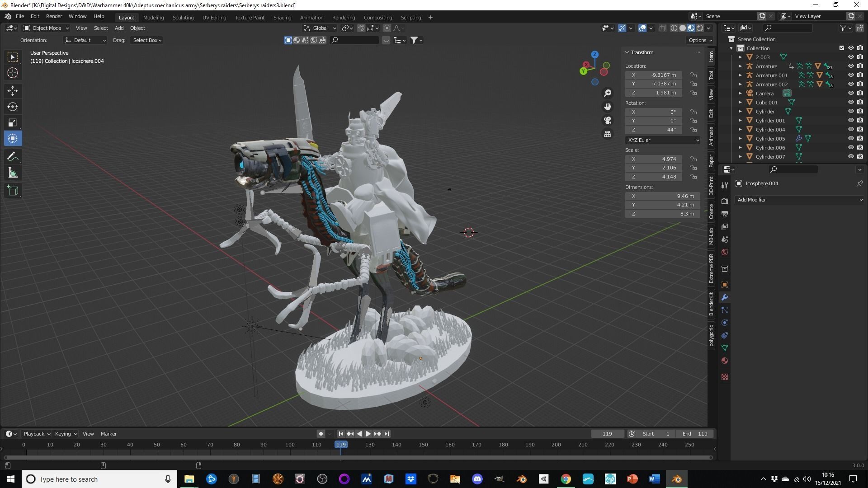Hide Camera in viewport via eye icon
The height and width of the screenshot is (488, 868).
(851, 94)
